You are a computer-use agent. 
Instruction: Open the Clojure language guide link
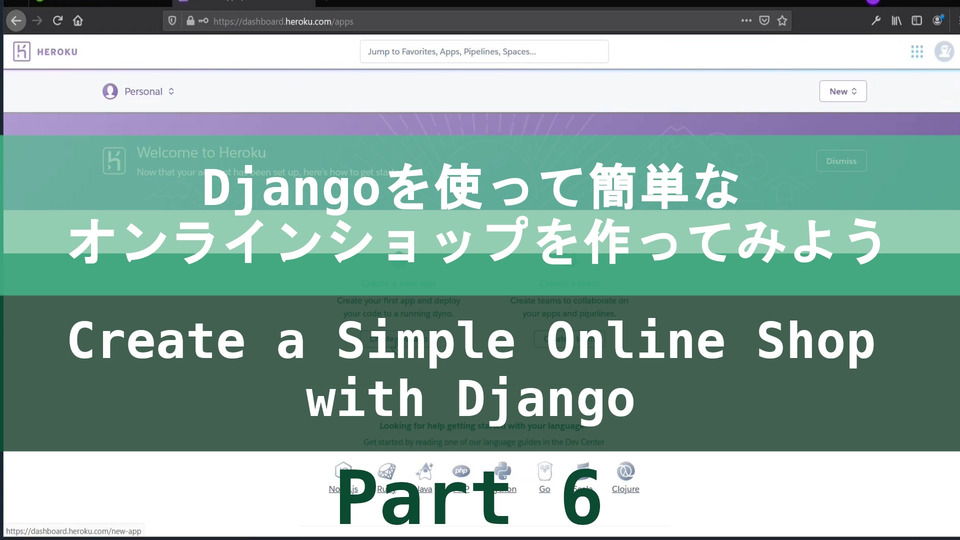625,478
